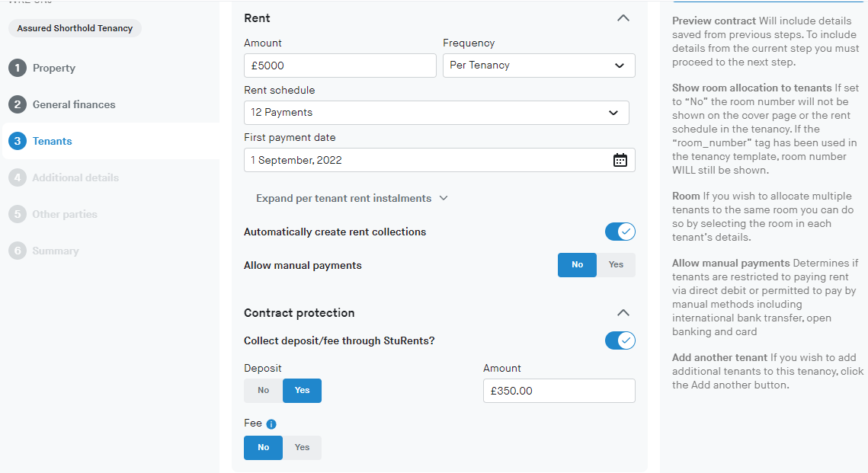Set Allow manual payments to Yes
This screenshot has width=868, height=473.
pyautogui.click(x=616, y=265)
